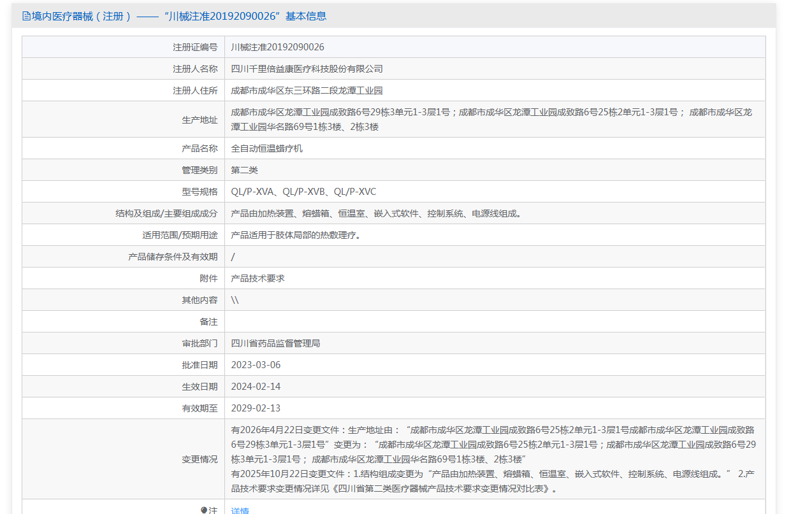Click the 附件 label
This screenshot has width=812, height=514.
(208, 278)
